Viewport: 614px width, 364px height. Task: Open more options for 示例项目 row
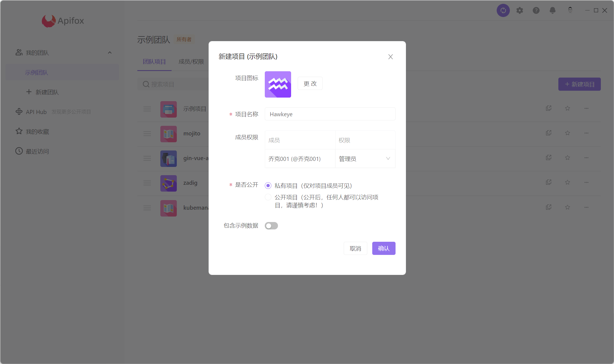coord(586,108)
